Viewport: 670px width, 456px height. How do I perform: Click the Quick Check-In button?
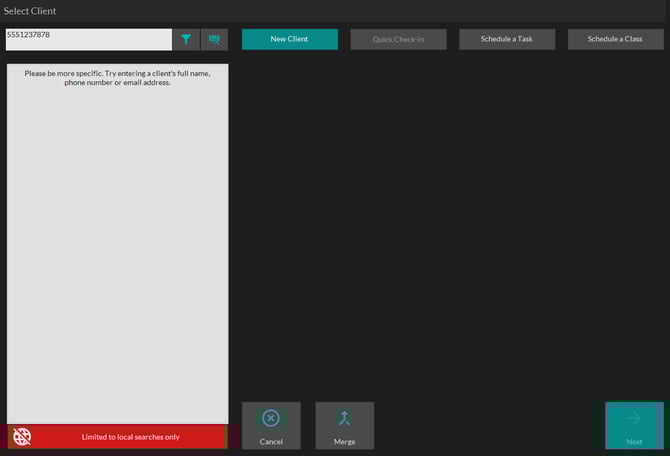398,39
